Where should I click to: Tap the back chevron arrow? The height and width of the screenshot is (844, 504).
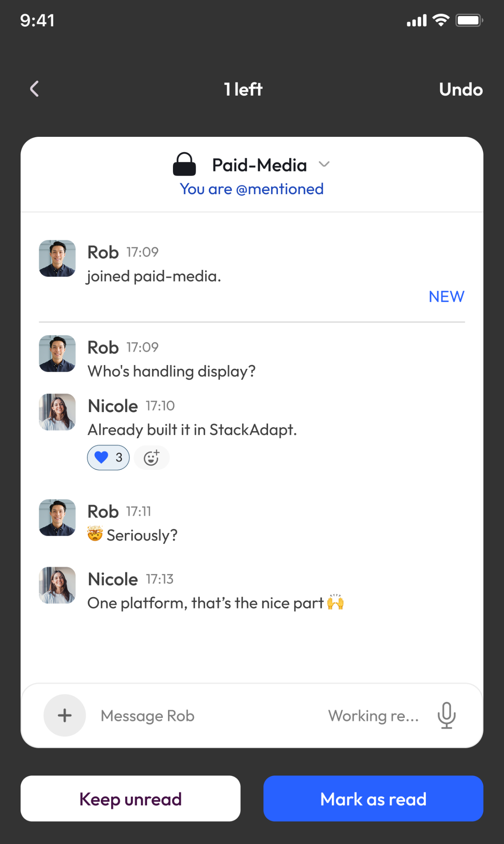coord(35,89)
